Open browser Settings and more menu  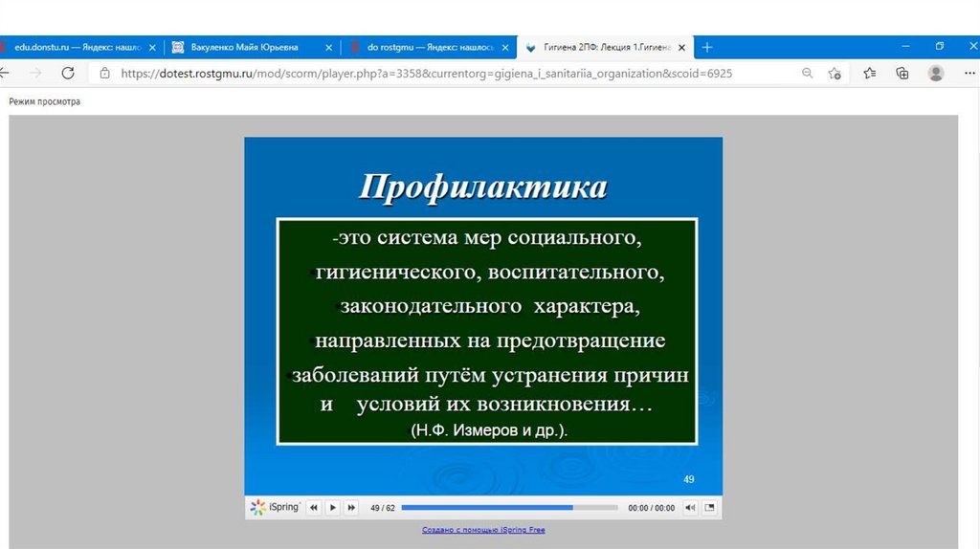(969, 73)
